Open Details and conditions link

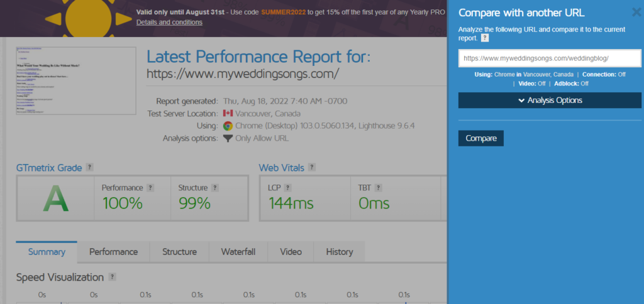(169, 22)
